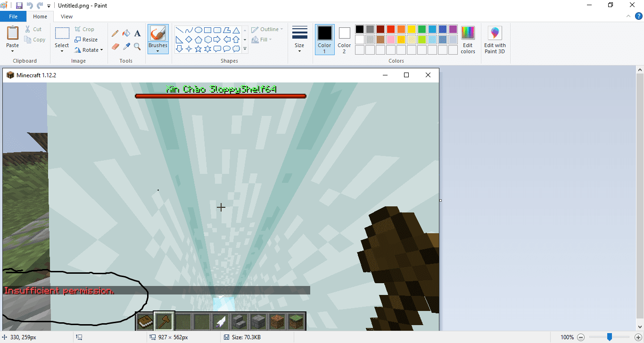
Task: Open Edit with Paint 3D
Action: (x=495, y=40)
